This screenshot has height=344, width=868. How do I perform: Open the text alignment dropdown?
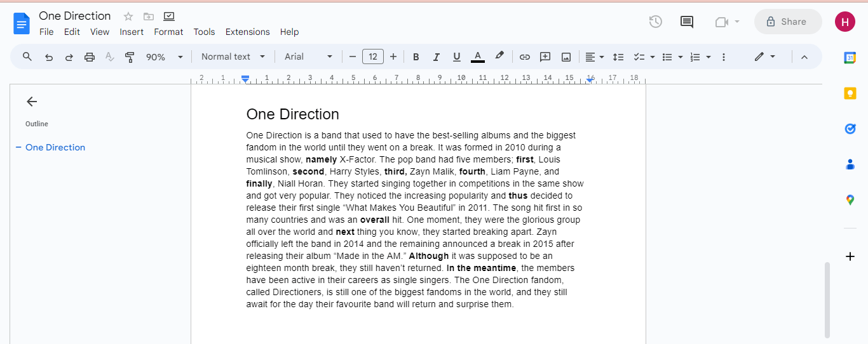(x=595, y=57)
